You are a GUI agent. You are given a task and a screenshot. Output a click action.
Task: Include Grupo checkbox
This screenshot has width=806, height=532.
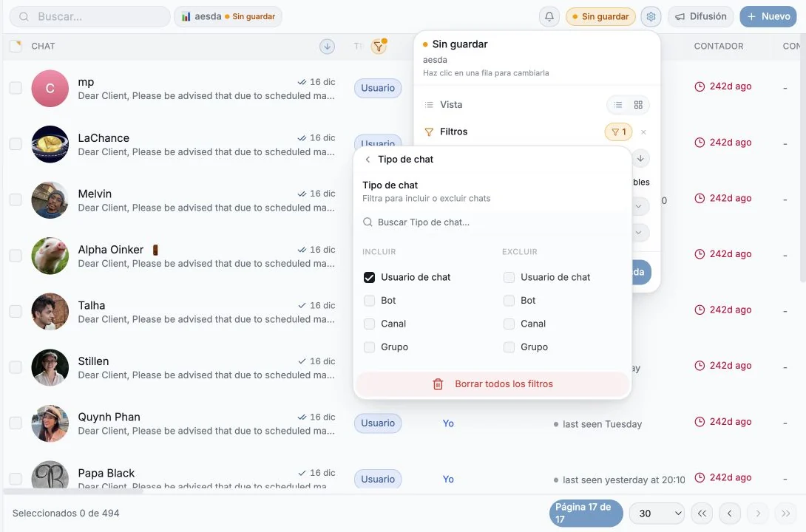click(369, 347)
